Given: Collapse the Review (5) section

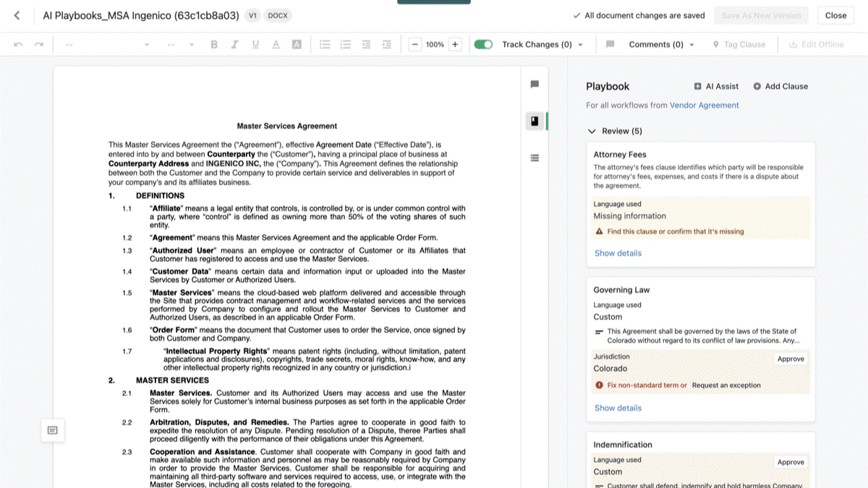Looking at the screenshot, I should [592, 131].
